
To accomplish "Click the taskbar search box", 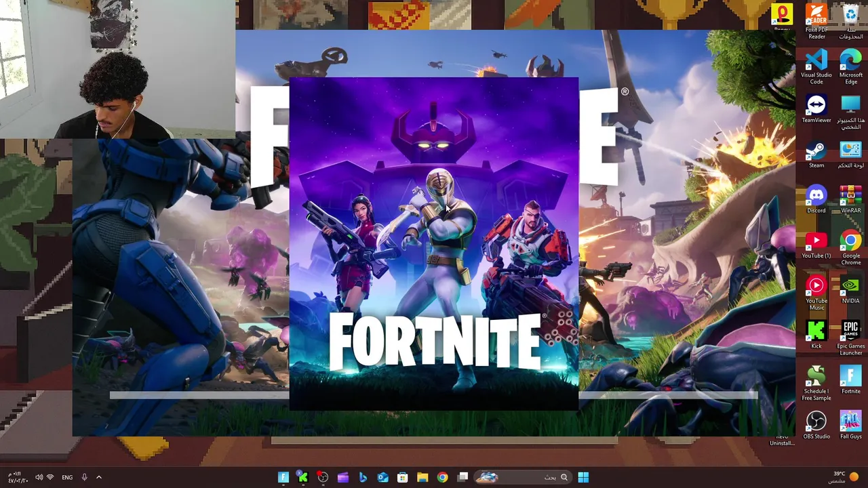I will pyautogui.click(x=522, y=477).
